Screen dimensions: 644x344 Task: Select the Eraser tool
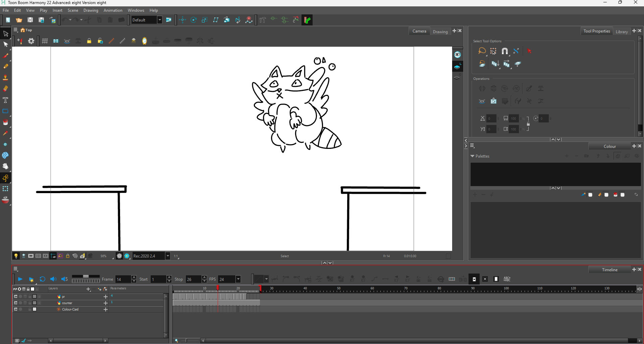(x=5, y=89)
